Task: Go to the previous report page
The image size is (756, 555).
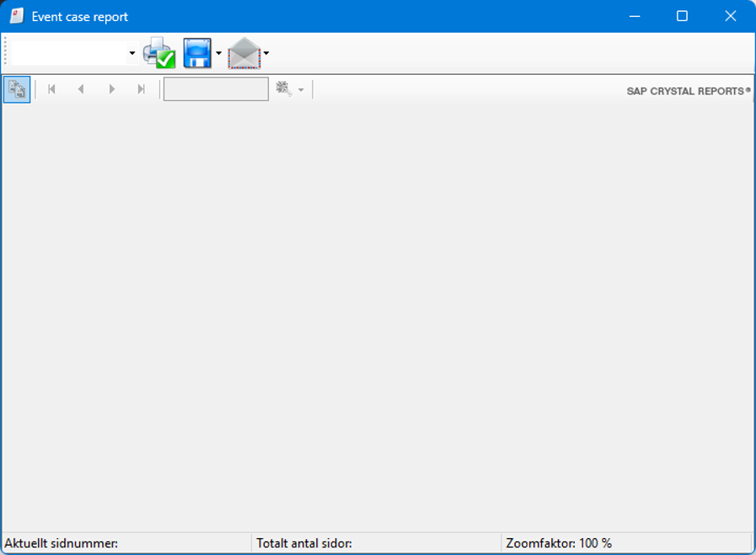Action: click(81, 89)
